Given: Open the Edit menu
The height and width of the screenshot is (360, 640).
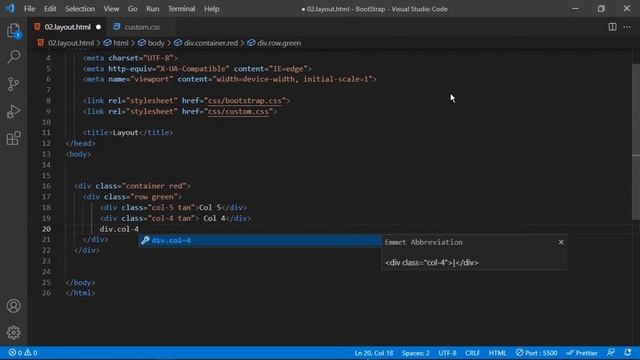Looking at the screenshot, I should click(50, 9).
